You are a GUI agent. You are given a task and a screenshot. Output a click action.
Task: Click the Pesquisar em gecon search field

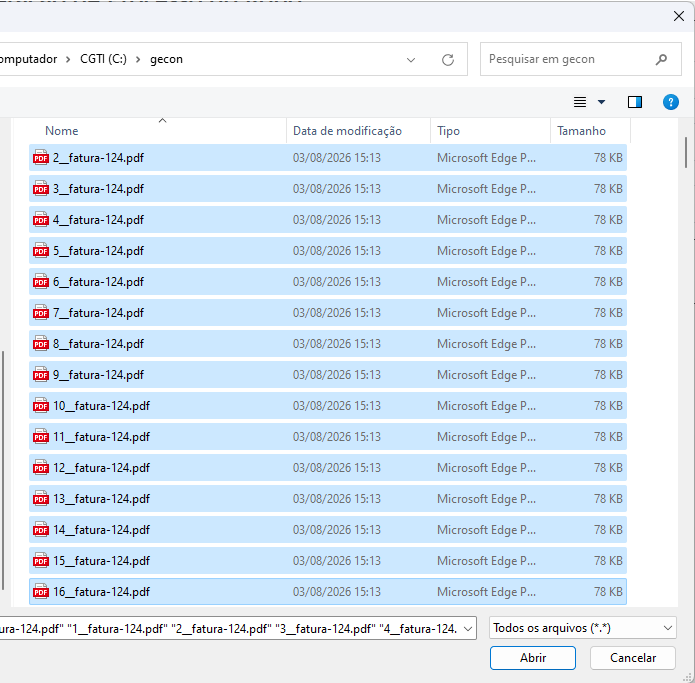581,59
